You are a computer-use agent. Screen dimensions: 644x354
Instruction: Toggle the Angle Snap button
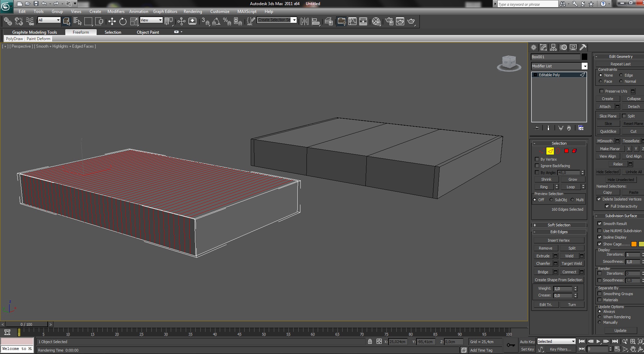[216, 21]
